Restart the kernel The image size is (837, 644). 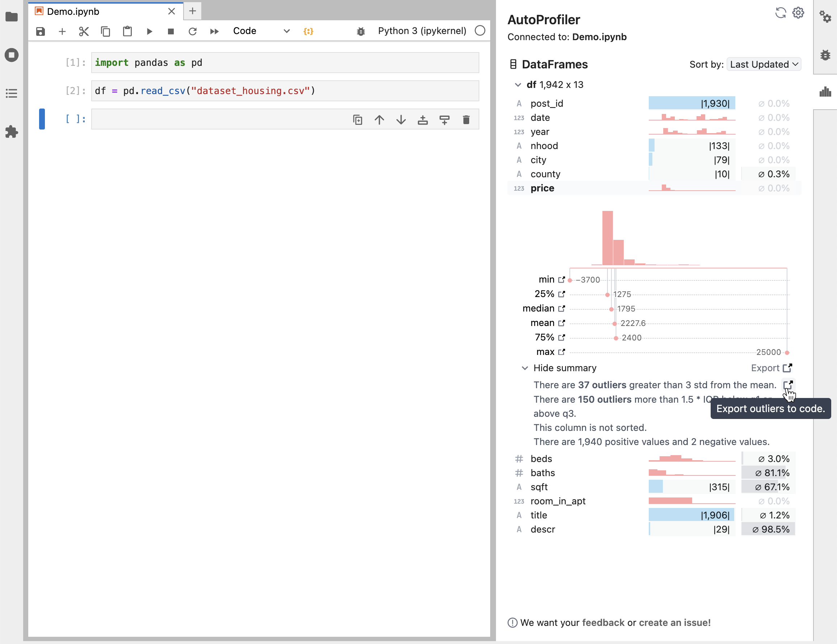coord(193,31)
